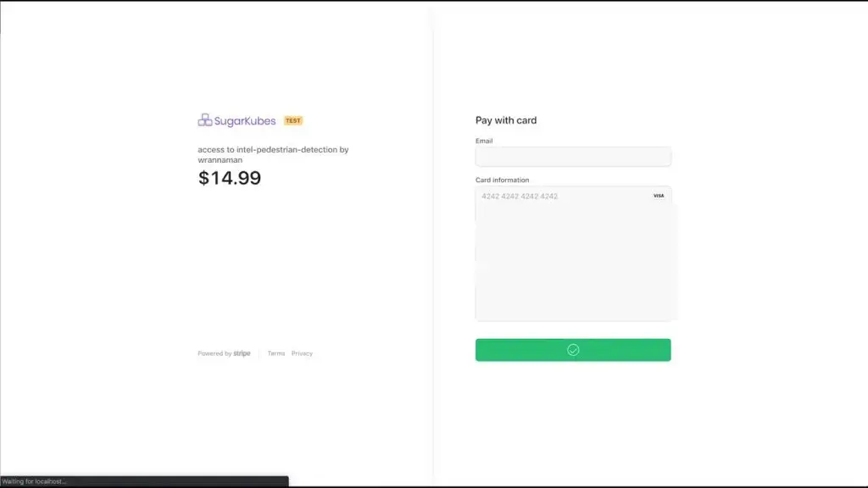This screenshot has width=868, height=488.
Task: Click the intel-pedestrian-detection product description
Action: (273, 154)
